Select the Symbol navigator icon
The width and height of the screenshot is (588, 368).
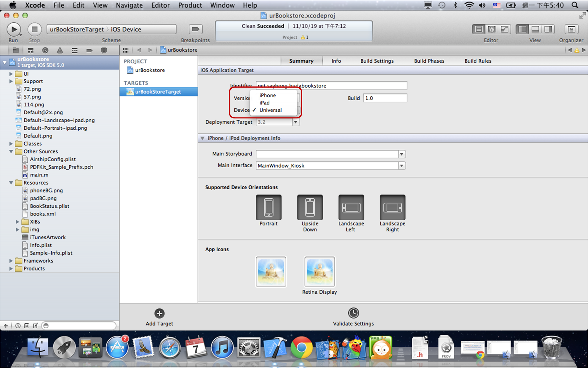(31, 50)
